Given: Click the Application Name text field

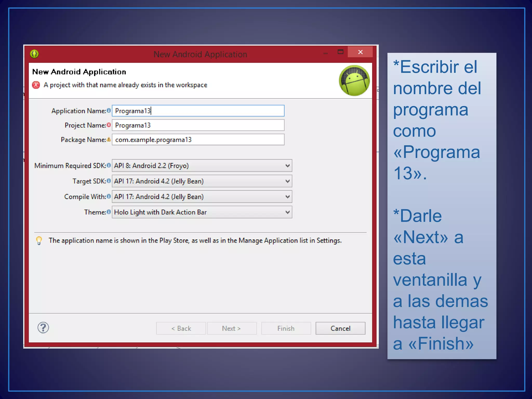Looking at the screenshot, I should click(198, 111).
